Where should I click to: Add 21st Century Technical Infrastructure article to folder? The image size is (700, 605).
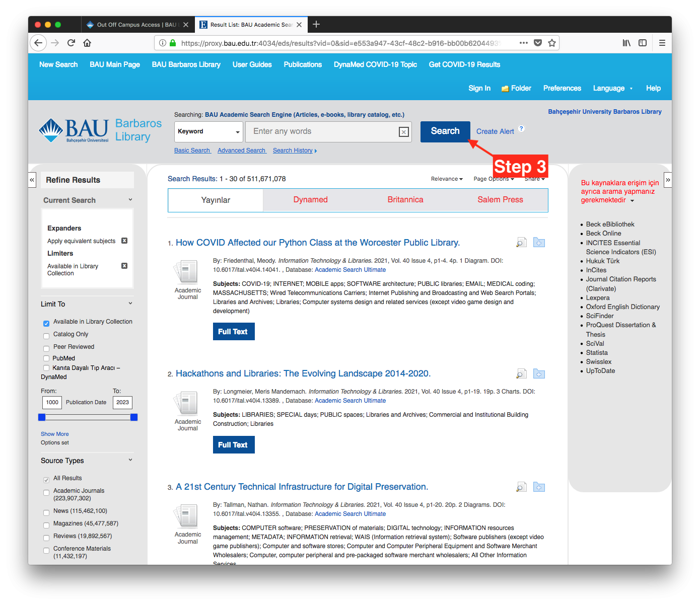pos(539,487)
